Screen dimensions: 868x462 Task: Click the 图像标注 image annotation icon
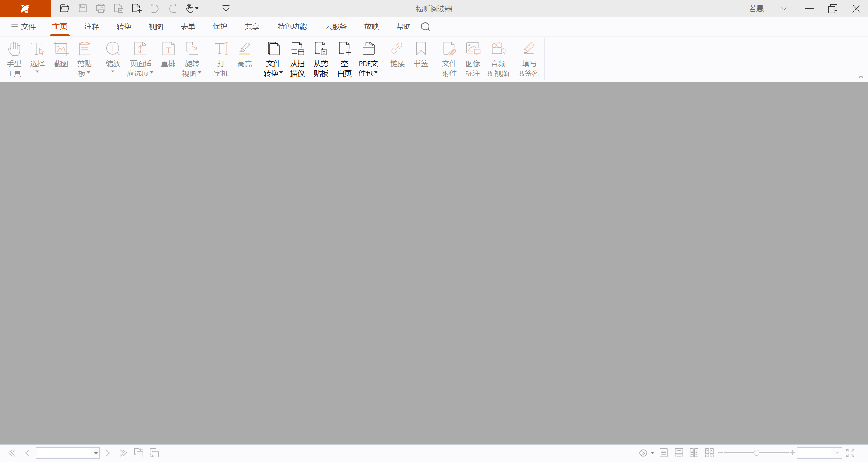473,59
